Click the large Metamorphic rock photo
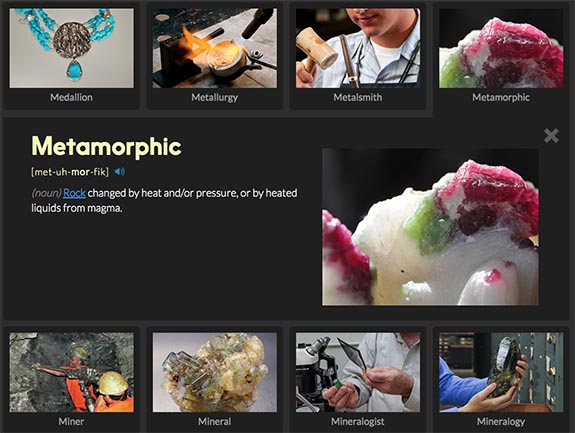 click(x=430, y=227)
